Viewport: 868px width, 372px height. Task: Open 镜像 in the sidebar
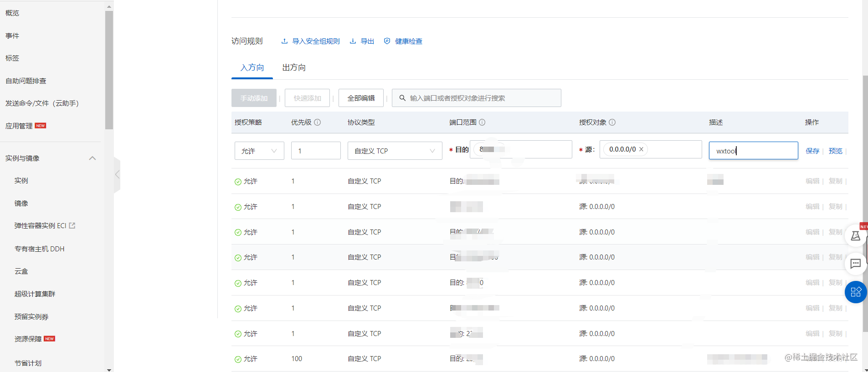[x=21, y=204]
